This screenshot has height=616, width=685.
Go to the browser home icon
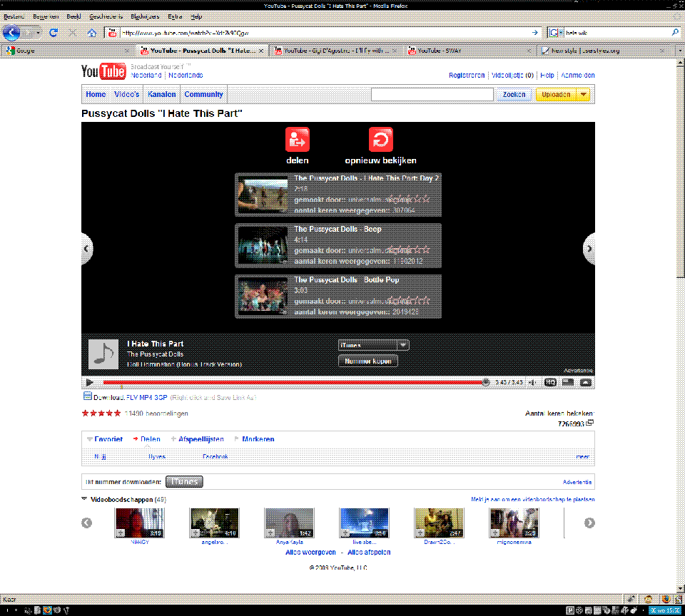pos(92,33)
